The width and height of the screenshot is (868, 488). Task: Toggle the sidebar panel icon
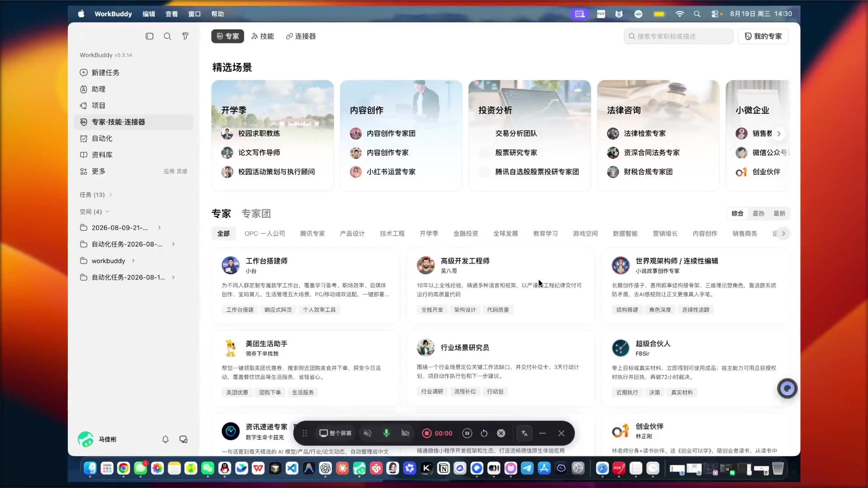click(149, 36)
